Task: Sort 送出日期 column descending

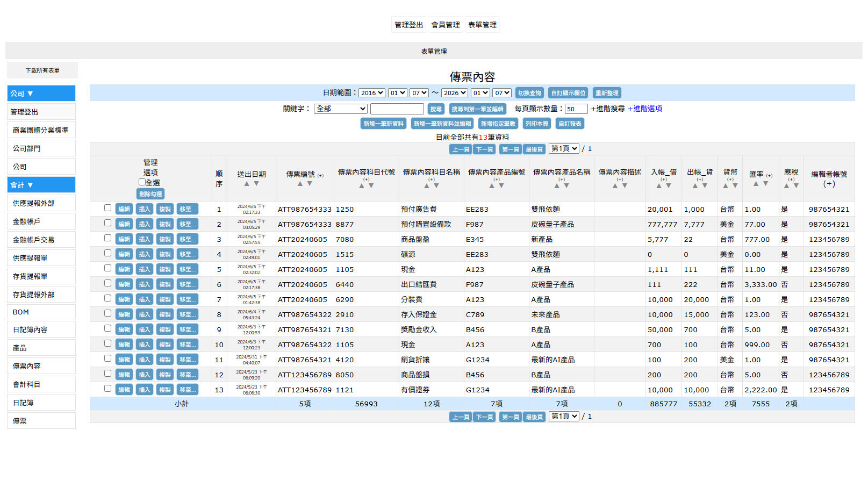Action: (256, 184)
